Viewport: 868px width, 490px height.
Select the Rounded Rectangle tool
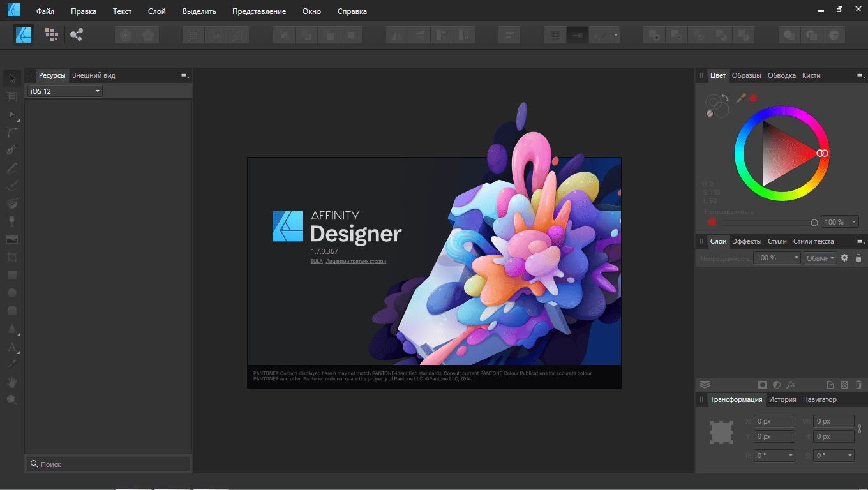coord(11,311)
